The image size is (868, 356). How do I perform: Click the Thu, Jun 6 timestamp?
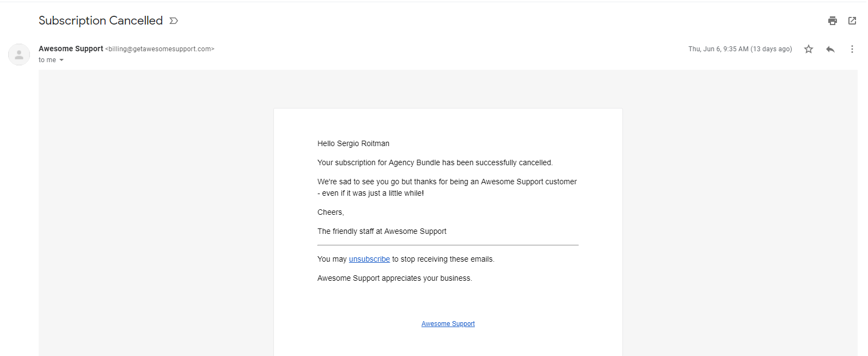pos(739,49)
